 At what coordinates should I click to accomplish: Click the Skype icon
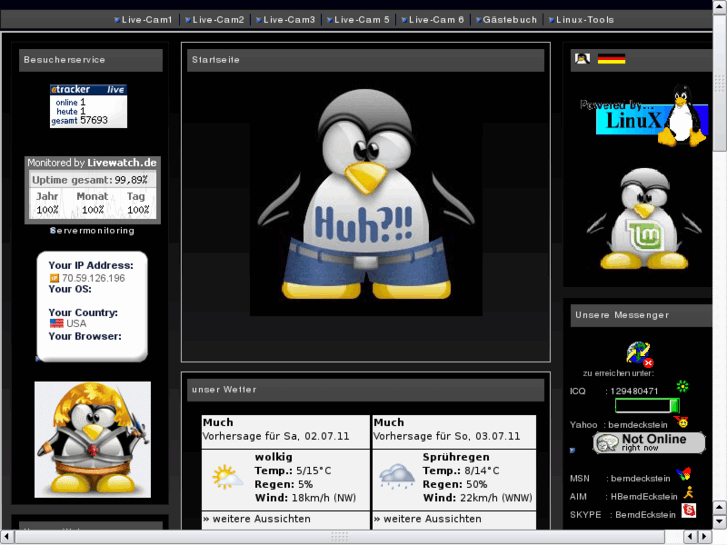pos(689,510)
